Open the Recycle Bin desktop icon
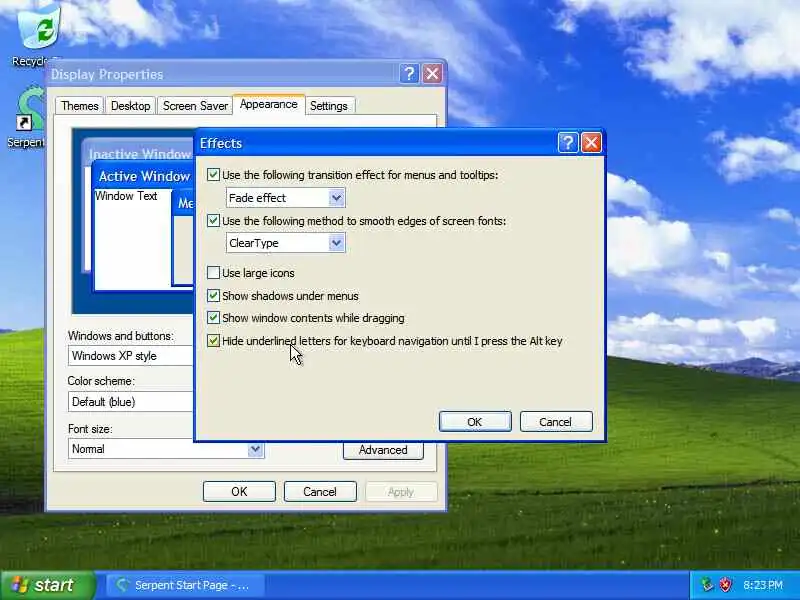This screenshot has height=600, width=800. coord(37,34)
